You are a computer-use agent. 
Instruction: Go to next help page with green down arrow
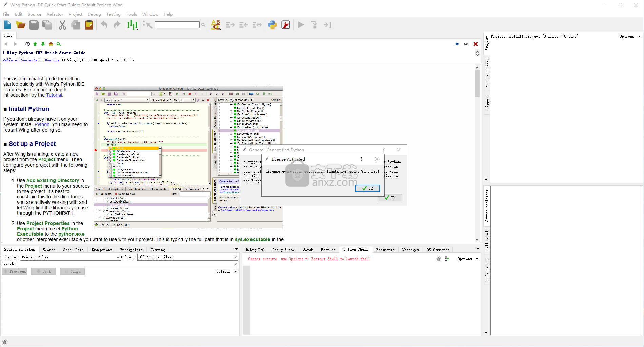point(43,44)
